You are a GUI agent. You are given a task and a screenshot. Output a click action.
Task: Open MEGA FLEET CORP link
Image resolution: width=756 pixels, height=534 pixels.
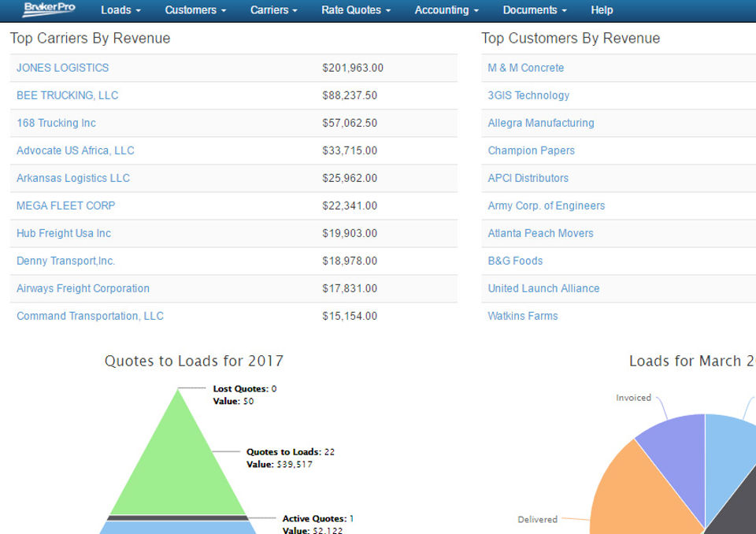pos(65,206)
